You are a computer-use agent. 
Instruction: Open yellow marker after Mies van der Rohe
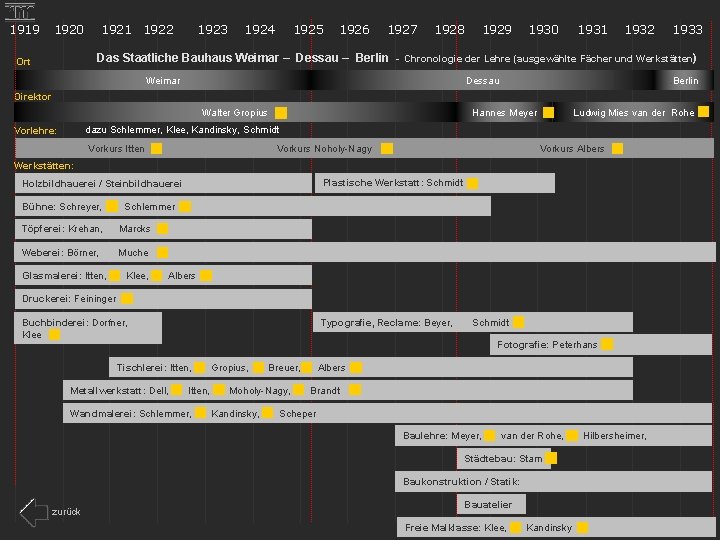click(703, 112)
